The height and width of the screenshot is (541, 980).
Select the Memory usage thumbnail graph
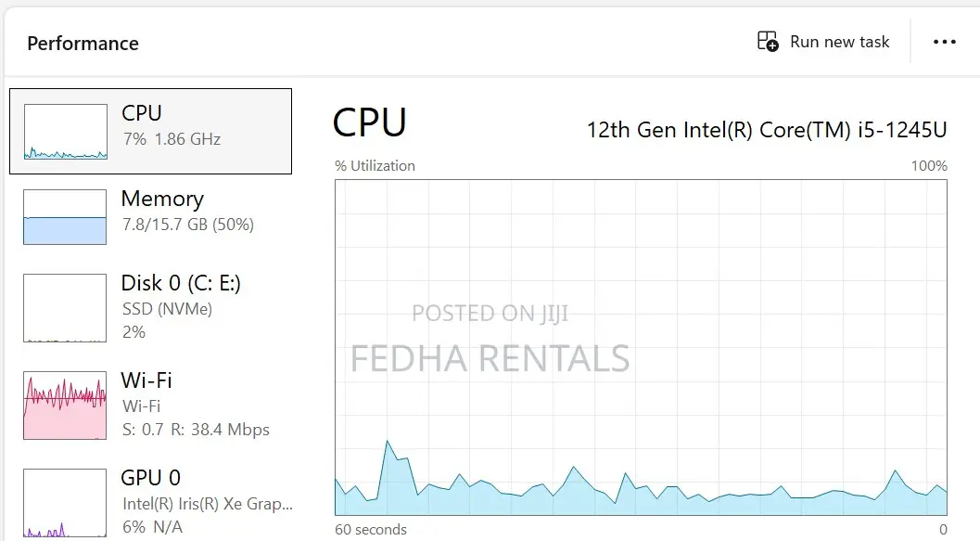pos(65,217)
